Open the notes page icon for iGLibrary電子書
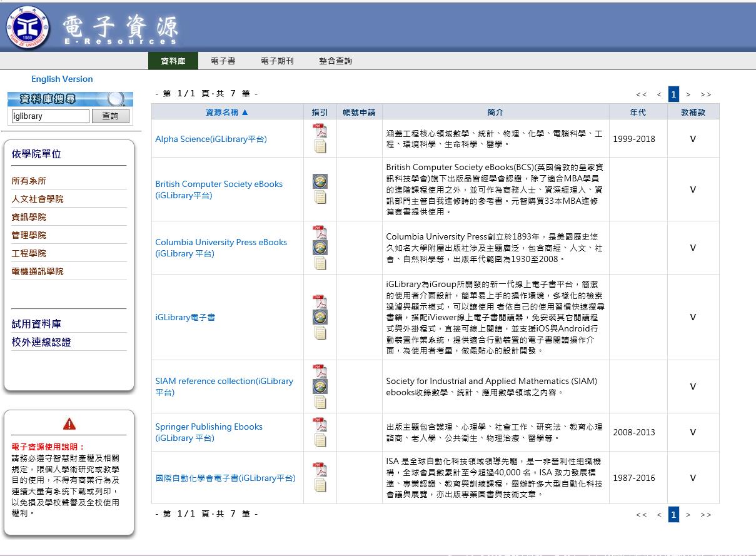 pyautogui.click(x=320, y=333)
